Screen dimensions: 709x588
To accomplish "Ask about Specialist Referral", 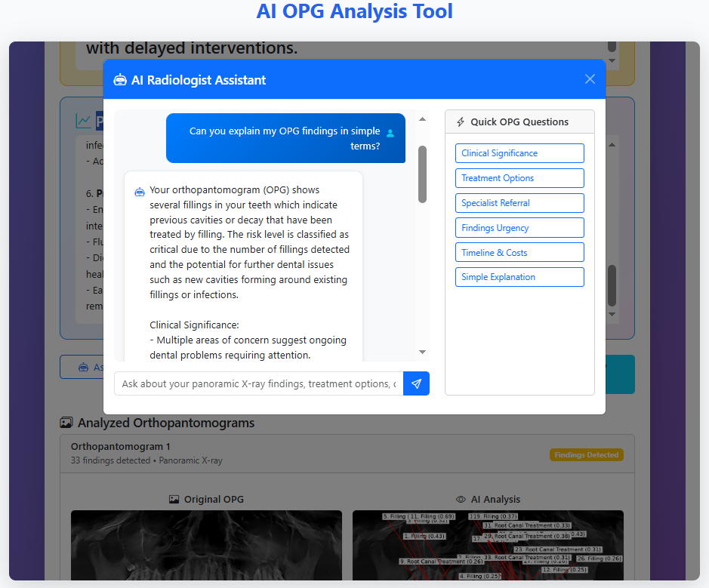I will click(x=519, y=203).
